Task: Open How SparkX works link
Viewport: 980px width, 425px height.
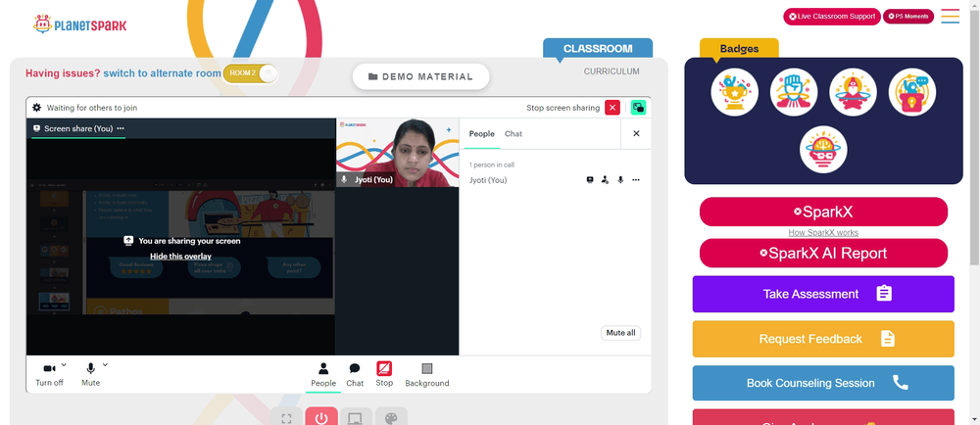Action: pos(823,233)
